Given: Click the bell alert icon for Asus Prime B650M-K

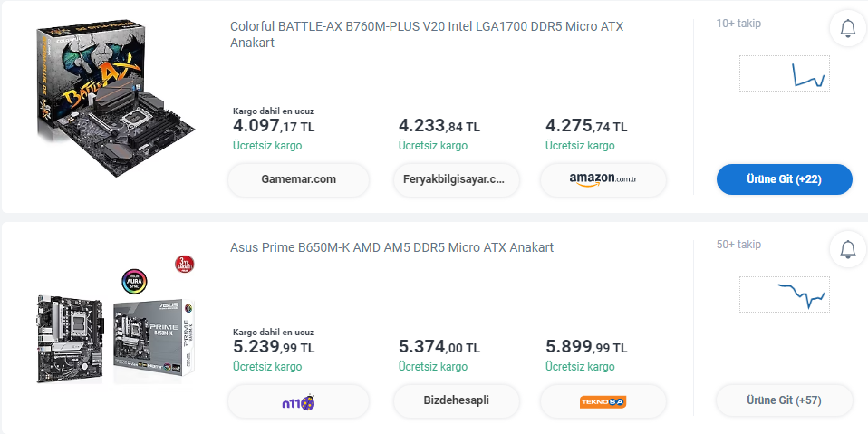Looking at the screenshot, I should [x=848, y=249].
